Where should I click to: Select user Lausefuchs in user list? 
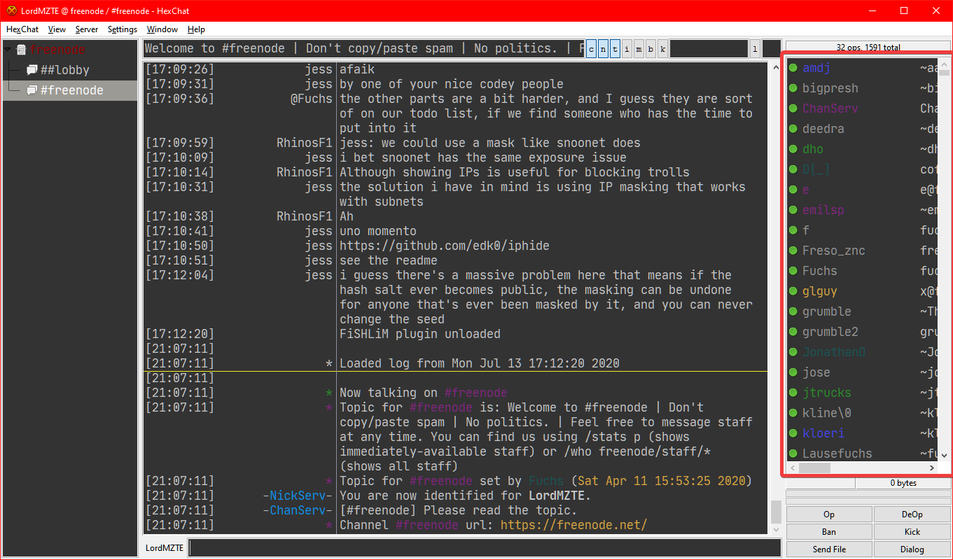coord(837,454)
